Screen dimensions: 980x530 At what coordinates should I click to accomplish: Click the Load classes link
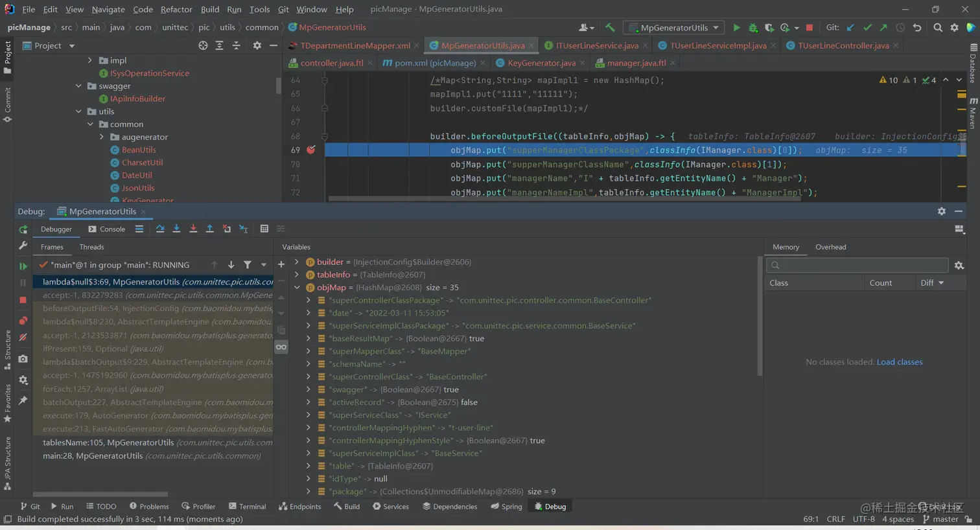(899, 362)
